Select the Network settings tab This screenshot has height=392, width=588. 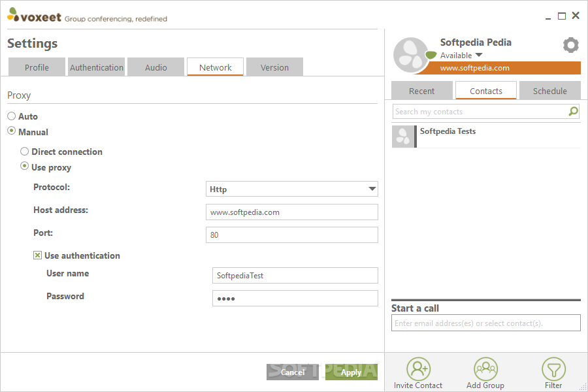click(x=215, y=67)
